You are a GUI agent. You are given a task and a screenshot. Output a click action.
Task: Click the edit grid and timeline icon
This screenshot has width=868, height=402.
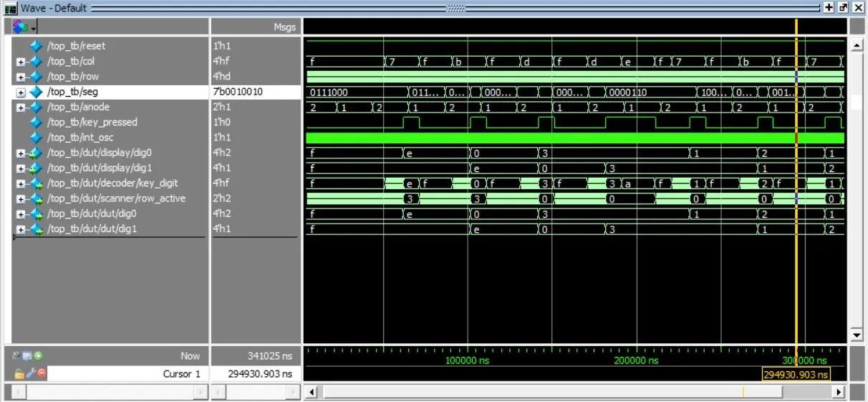pyautogui.click(x=29, y=355)
